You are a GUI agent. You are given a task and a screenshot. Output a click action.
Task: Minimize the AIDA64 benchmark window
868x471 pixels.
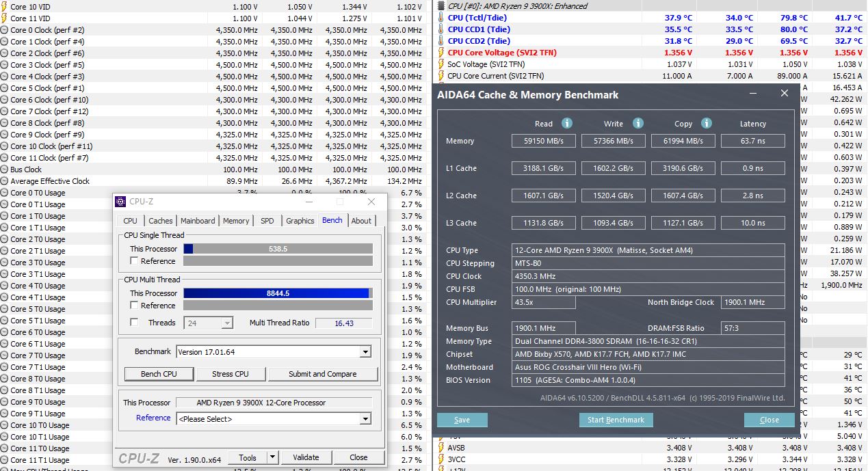752,94
